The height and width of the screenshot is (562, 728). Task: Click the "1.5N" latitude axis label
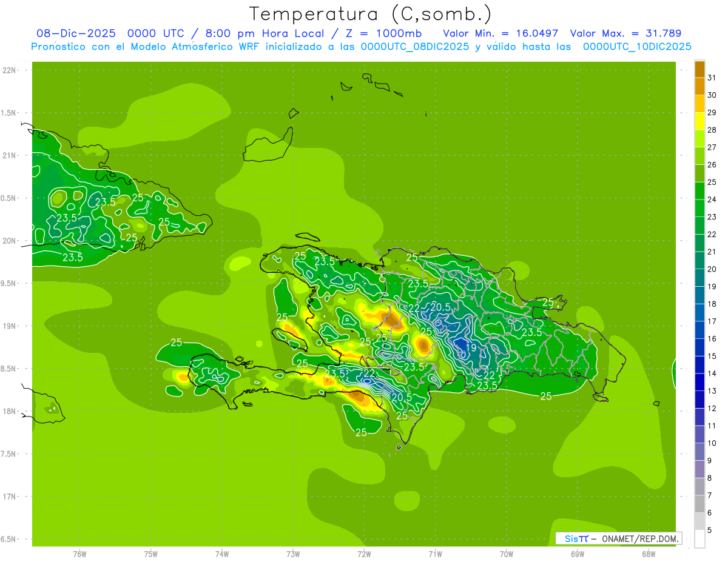pos(8,113)
